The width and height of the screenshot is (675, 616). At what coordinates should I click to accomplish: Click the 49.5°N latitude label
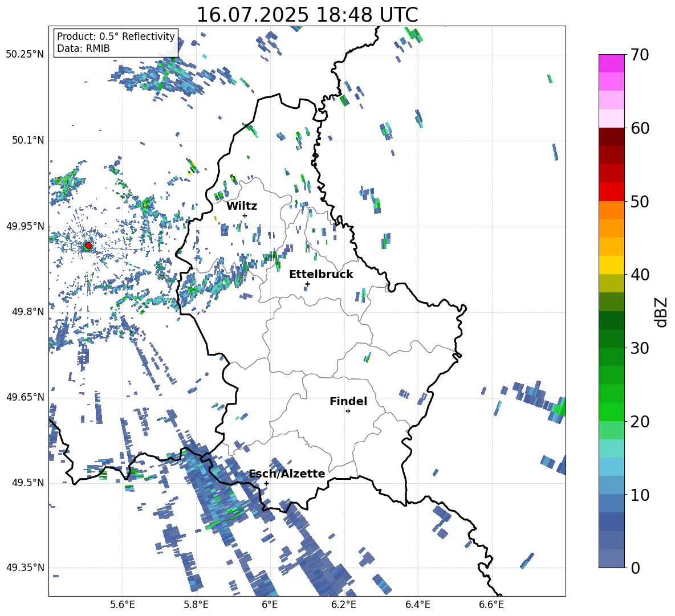coord(27,483)
